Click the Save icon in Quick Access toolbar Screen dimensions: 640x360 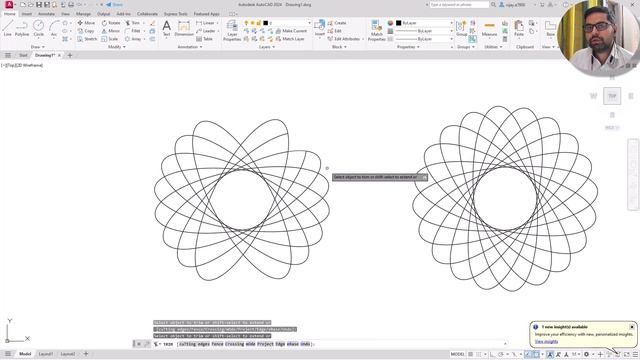39,5
